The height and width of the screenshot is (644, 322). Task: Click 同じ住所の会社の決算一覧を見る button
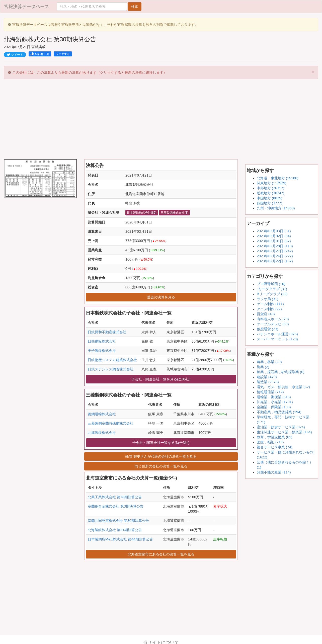tap(161, 466)
